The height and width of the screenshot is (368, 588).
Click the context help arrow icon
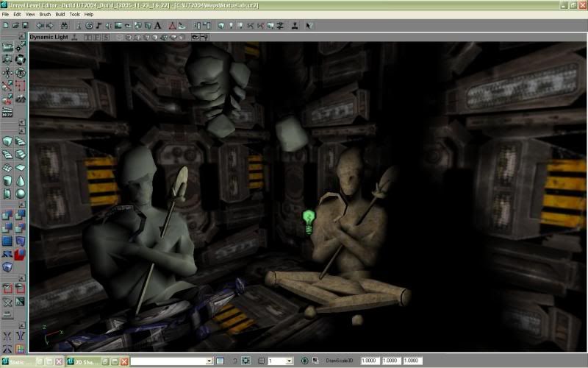(309, 26)
